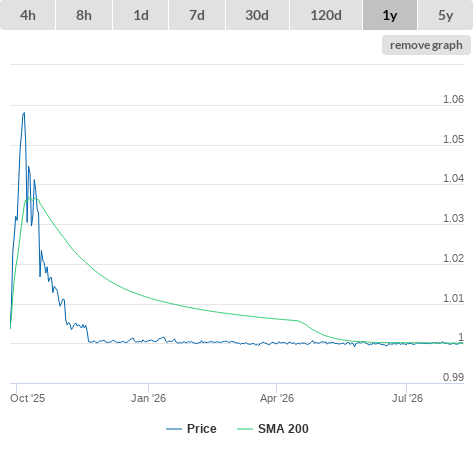
Task: Show the 5y price history
Action: (x=445, y=15)
